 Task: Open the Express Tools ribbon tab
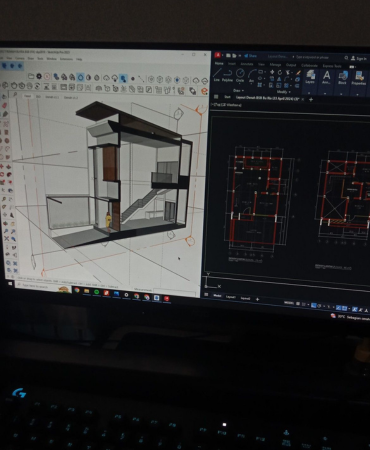click(x=332, y=66)
